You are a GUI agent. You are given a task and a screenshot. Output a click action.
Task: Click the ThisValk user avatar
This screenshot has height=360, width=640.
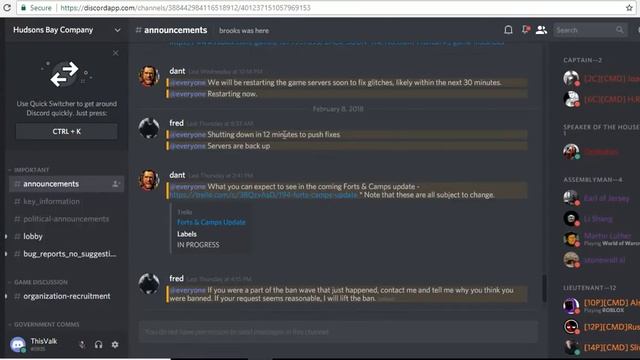point(18,344)
